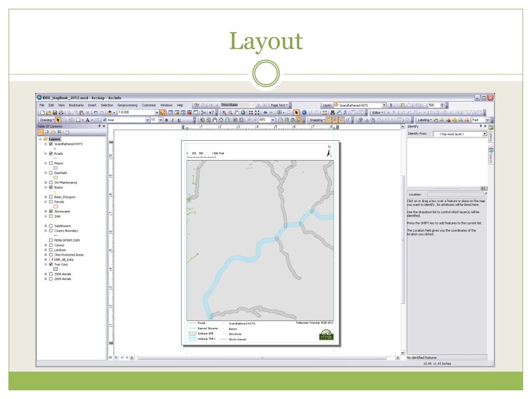
Task: Select the Drawing toolbar pointer tool
Action: (58, 120)
